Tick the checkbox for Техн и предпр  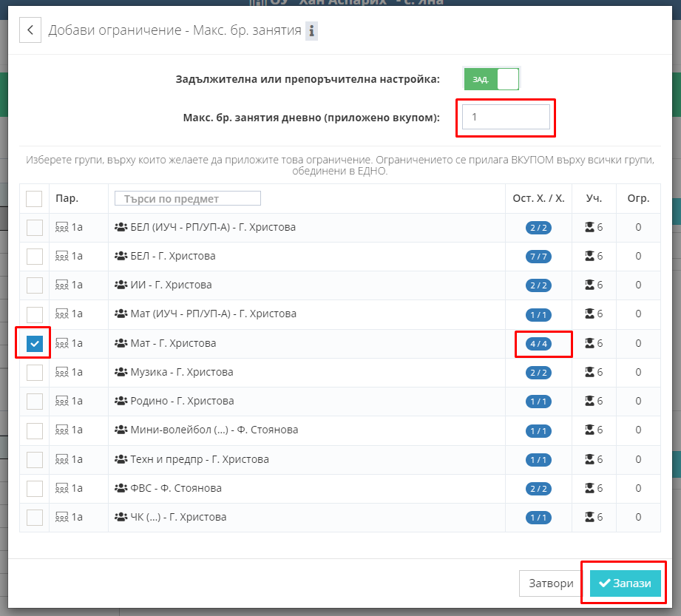coord(35,459)
